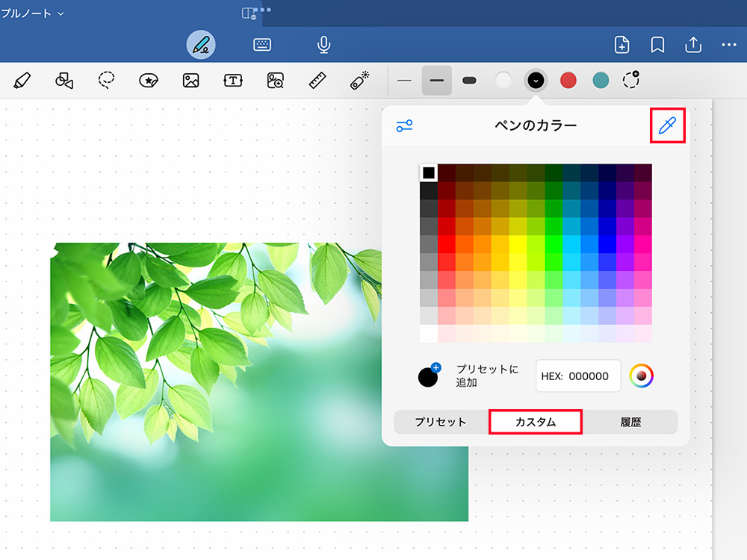Viewport: 747px width, 560px height.
Task: Add black color to presets
Action: pos(430,376)
